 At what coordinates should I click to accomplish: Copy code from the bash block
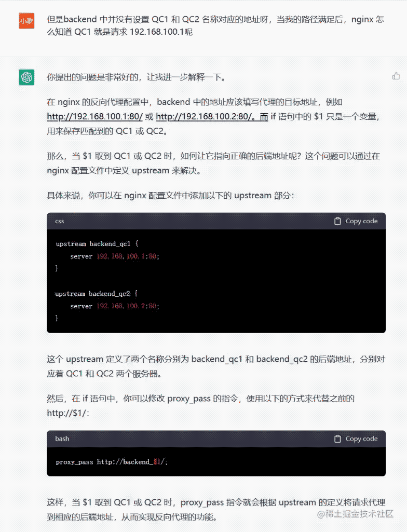click(356, 439)
